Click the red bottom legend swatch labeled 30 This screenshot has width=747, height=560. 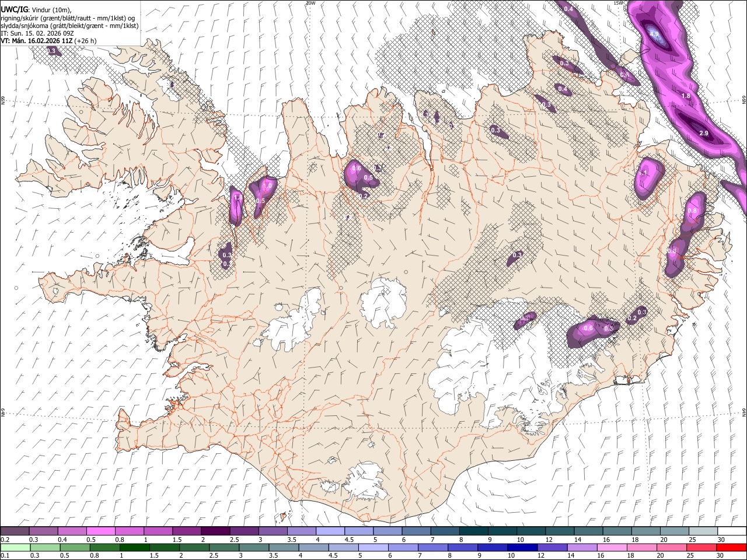pos(732,547)
